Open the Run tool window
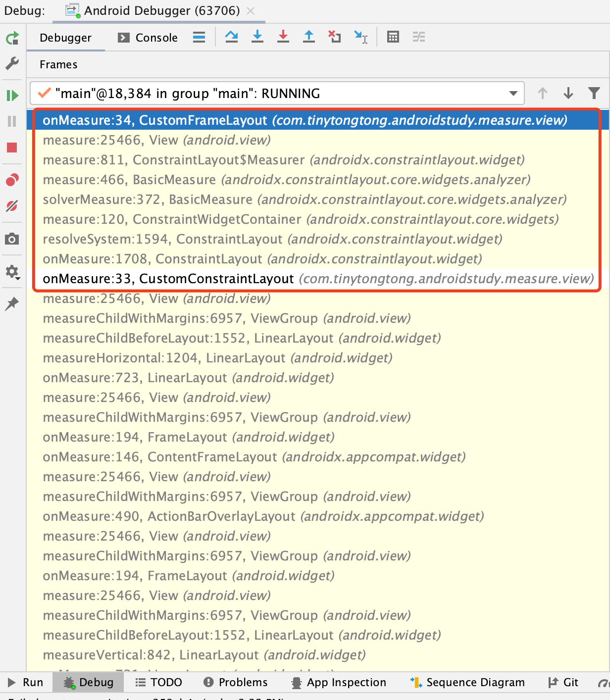 [x=26, y=682]
